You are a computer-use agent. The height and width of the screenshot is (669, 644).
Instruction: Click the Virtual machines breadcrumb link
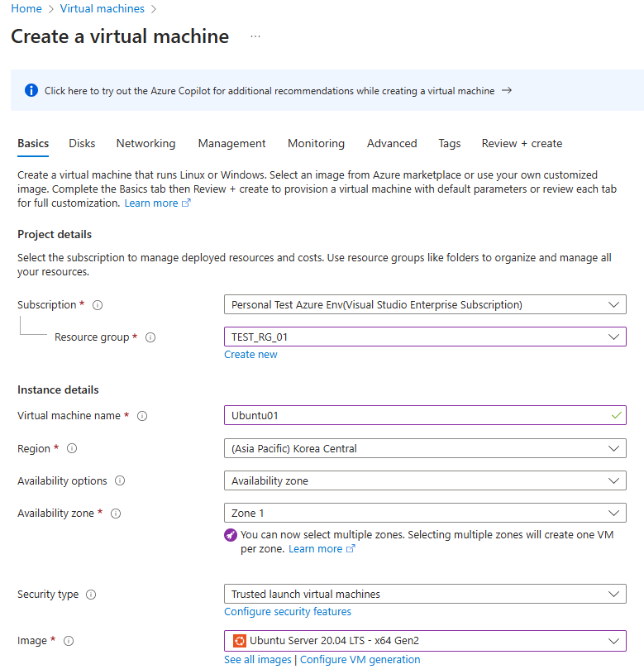click(103, 8)
